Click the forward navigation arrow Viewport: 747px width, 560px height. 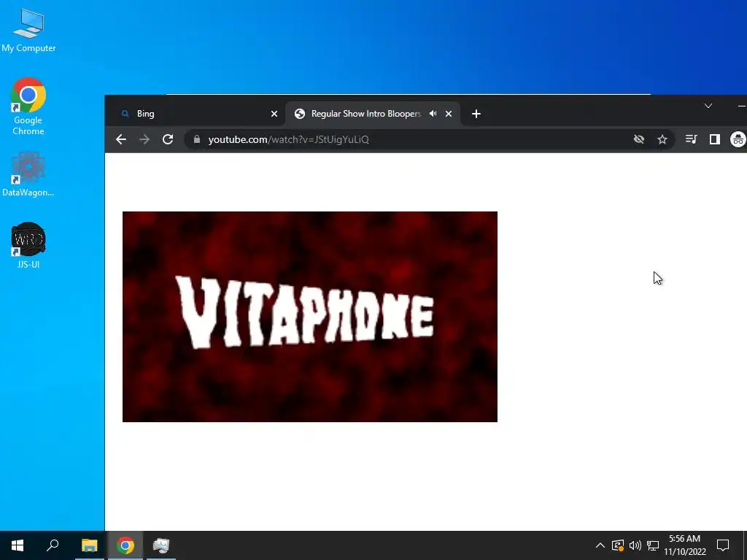144,139
